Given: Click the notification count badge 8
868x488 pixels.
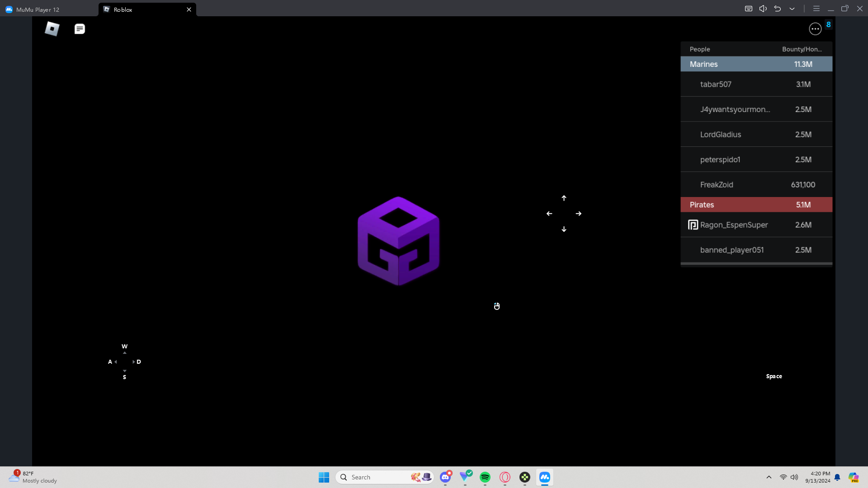Looking at the screenshot, I should (828, 24).
